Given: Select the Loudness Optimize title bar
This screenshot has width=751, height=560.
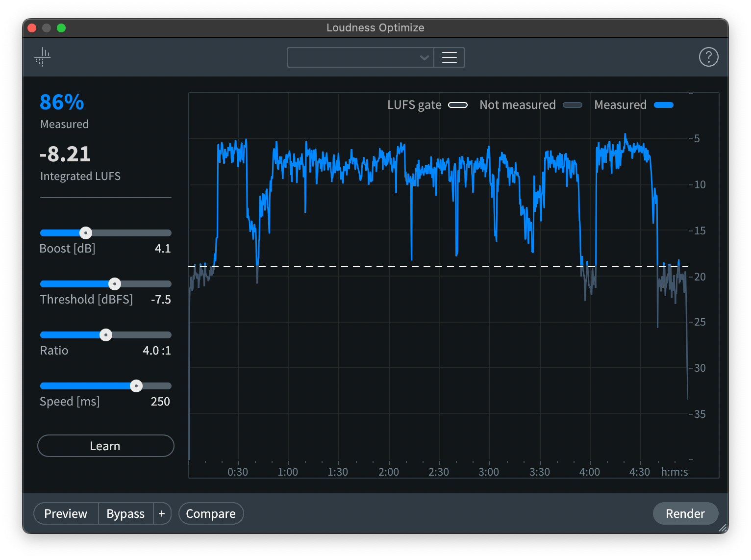Looking at the screenshot, I should (x=375, y=28).
